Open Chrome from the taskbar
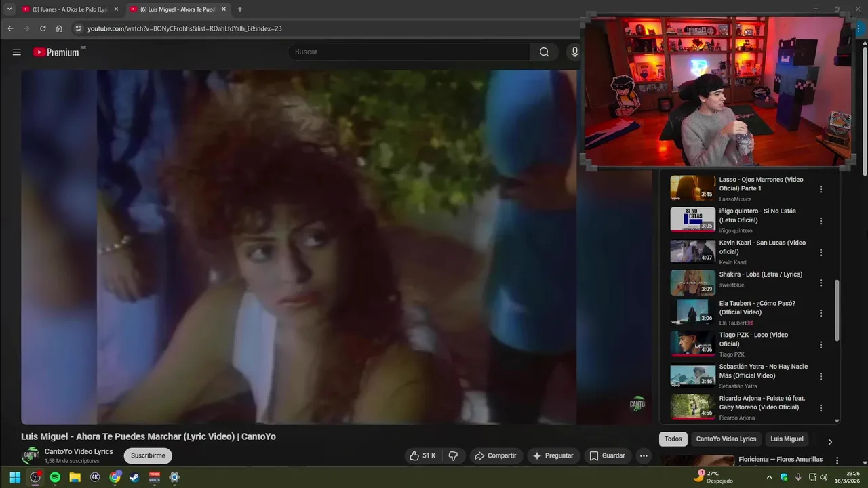Image resolution: width=868 pixels, height=488 pixels. 115,477
